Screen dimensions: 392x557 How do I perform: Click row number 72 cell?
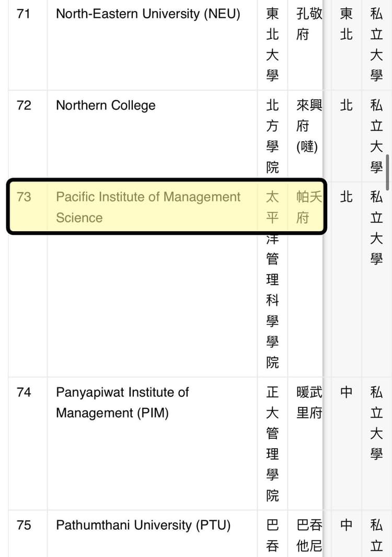point(24,105)
